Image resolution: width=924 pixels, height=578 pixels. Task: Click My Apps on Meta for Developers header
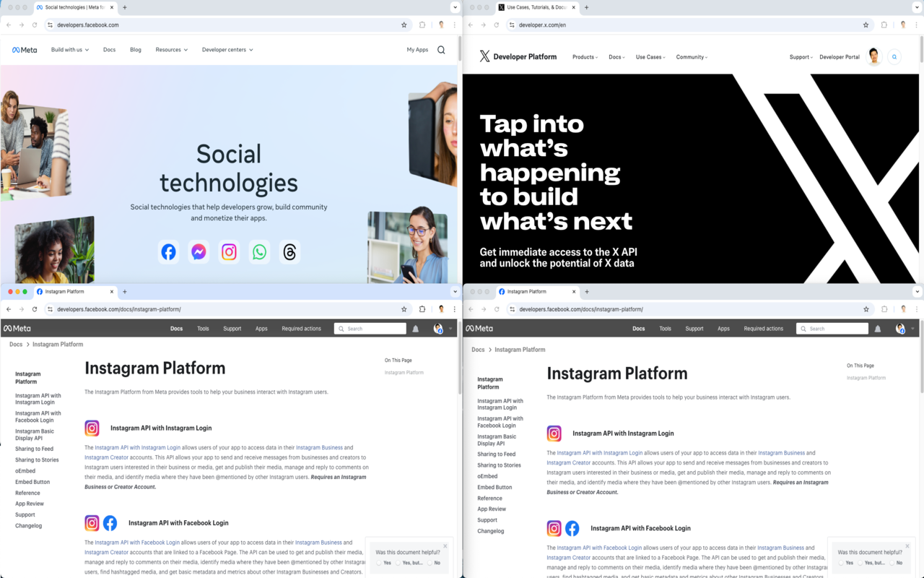(417, 50)
